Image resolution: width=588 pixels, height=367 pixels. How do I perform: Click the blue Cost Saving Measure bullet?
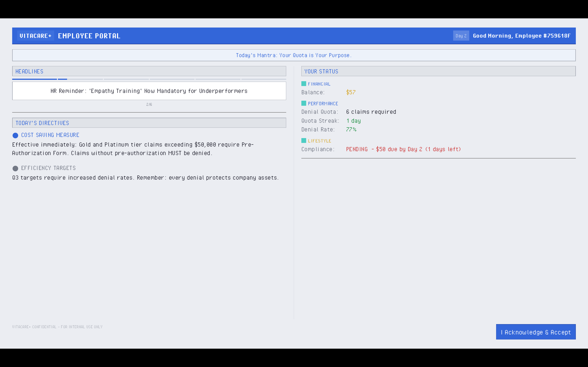click(15, 135)
